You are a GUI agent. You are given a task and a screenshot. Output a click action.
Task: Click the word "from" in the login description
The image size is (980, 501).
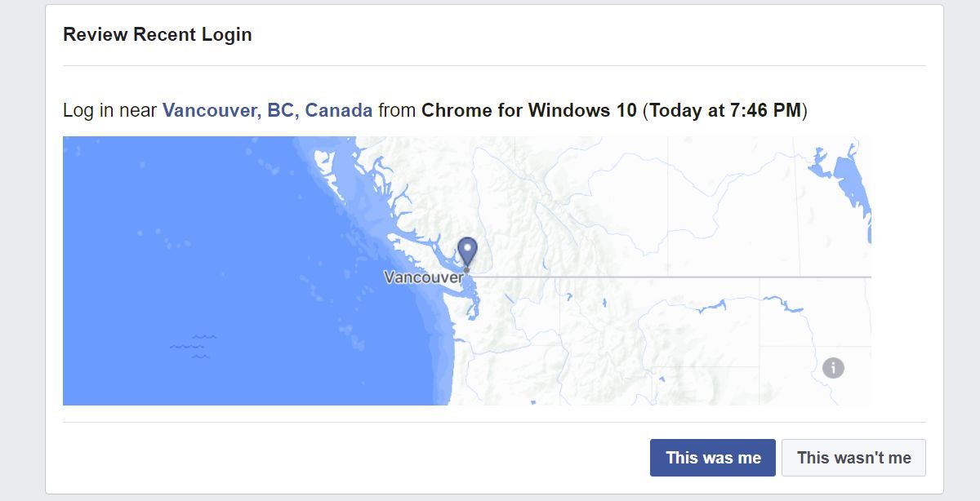pyautogui.click(x=397, y=110)
